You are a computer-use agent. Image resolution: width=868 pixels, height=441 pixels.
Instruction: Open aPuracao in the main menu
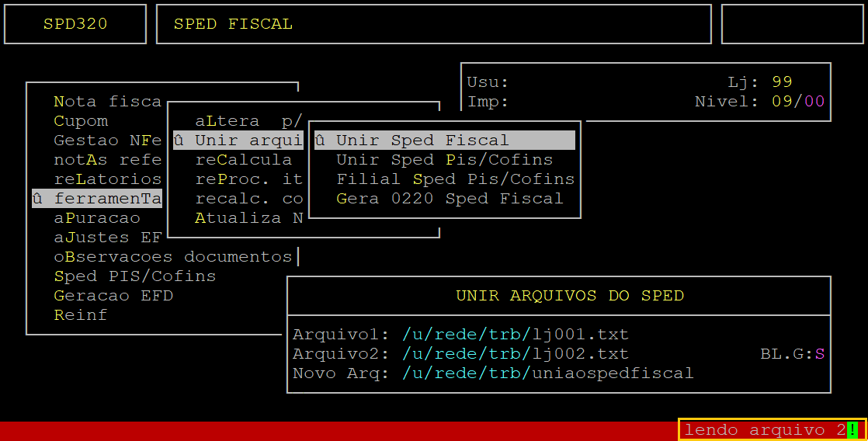97,218
